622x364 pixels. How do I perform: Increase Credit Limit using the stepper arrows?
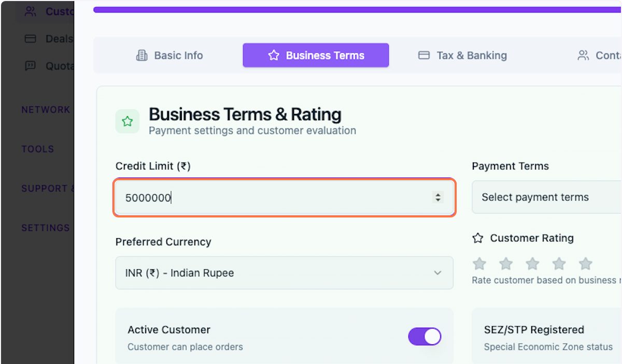coord(437,195)
